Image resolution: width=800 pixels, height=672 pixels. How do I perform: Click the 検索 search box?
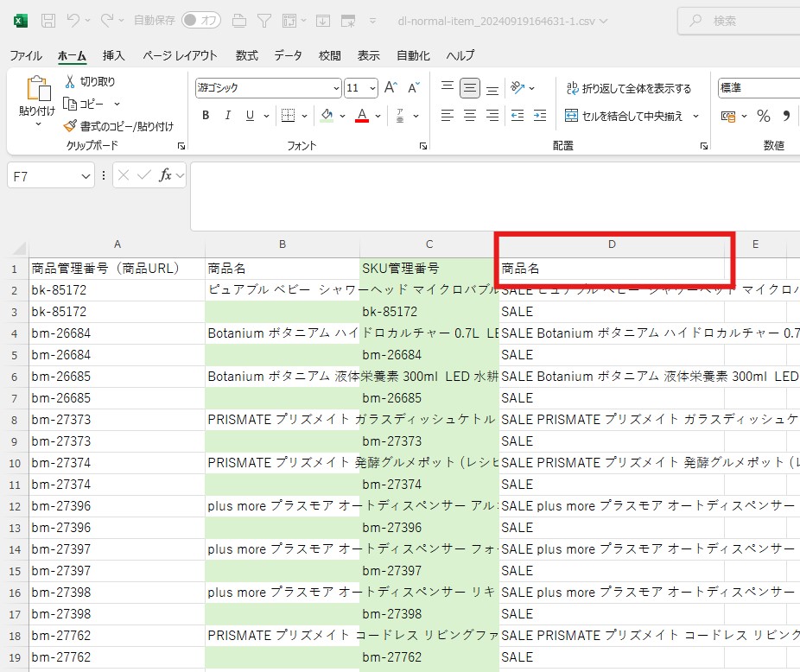point(739,21)
